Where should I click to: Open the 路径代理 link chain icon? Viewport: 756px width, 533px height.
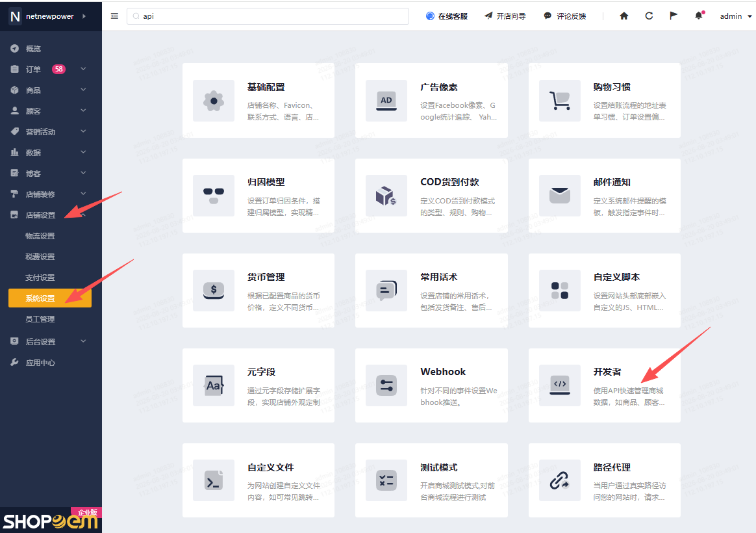coord(560,480)
